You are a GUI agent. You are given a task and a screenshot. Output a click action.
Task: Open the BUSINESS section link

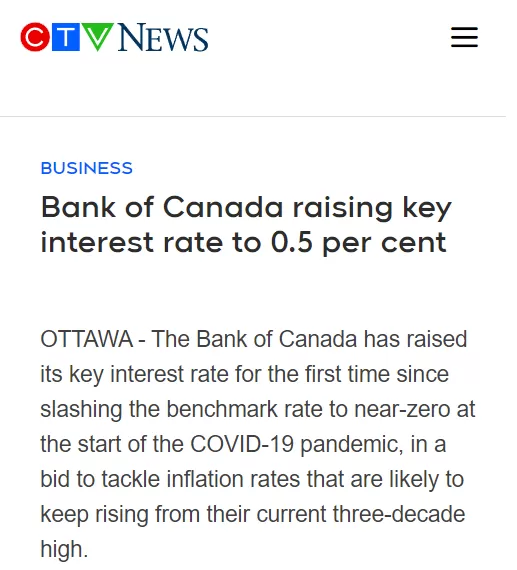point(87,168)
